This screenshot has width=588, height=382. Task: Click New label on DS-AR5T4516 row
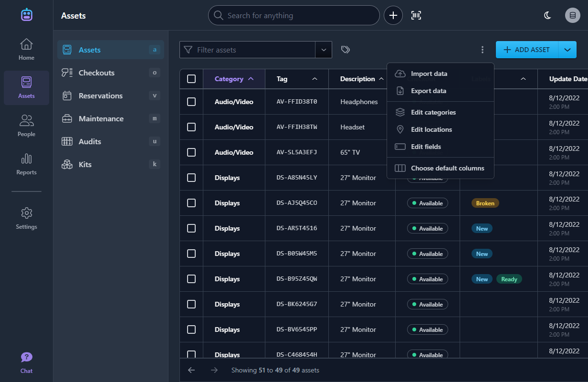coord(482,228)
